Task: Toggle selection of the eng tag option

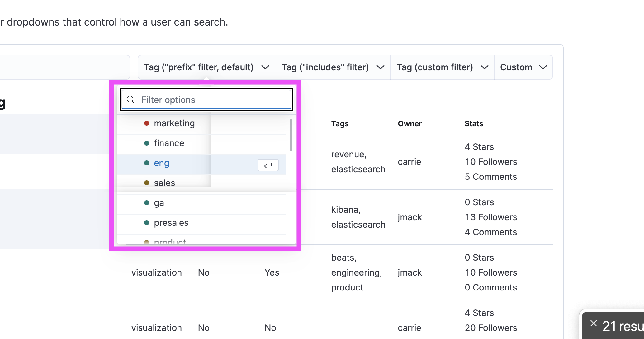Action: point(162,163)
